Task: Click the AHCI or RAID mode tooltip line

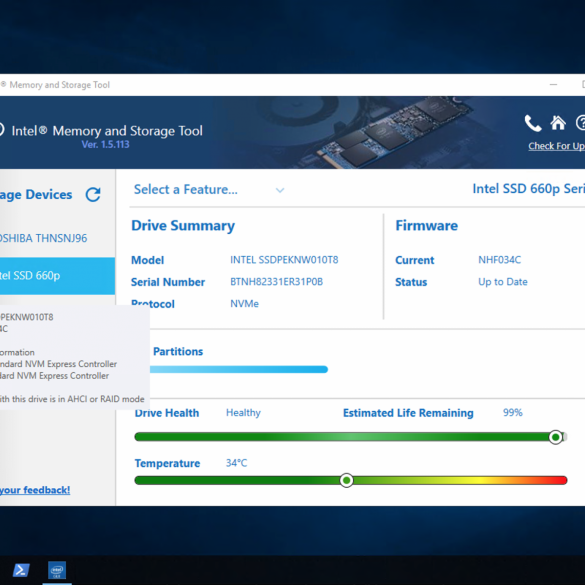Action: coord(72,399)
